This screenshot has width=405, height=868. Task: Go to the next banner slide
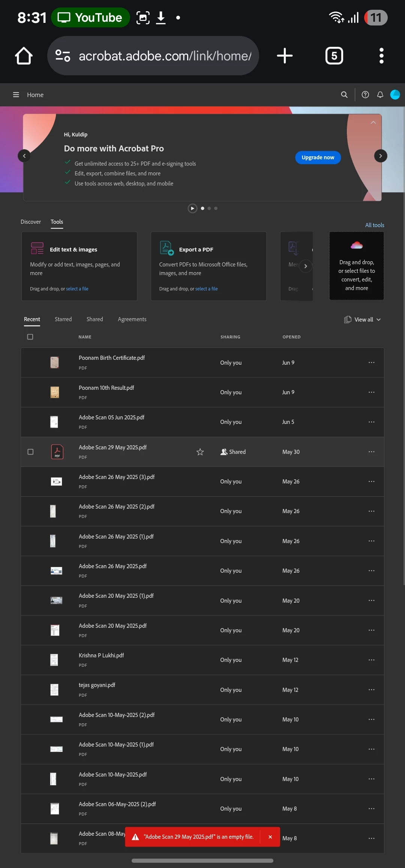(381, 156)
